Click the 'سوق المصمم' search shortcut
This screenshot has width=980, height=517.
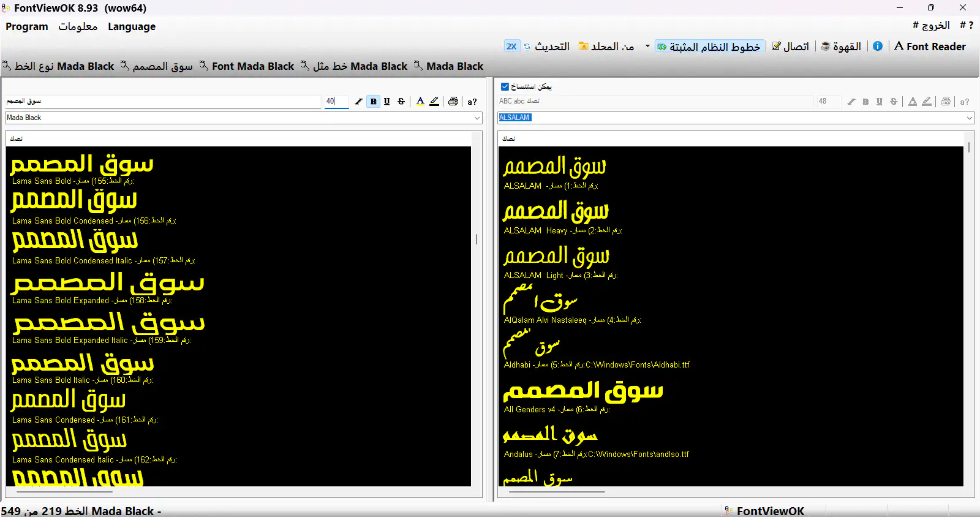(157, 66)
